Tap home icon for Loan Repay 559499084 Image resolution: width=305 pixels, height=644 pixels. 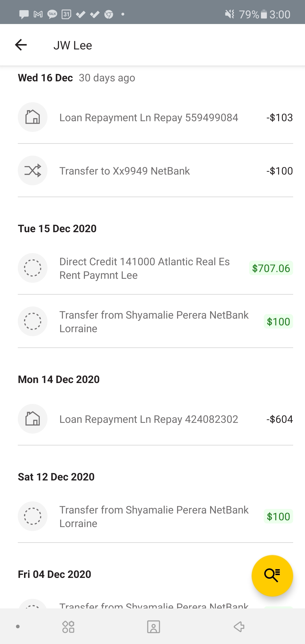pos(32,117)
